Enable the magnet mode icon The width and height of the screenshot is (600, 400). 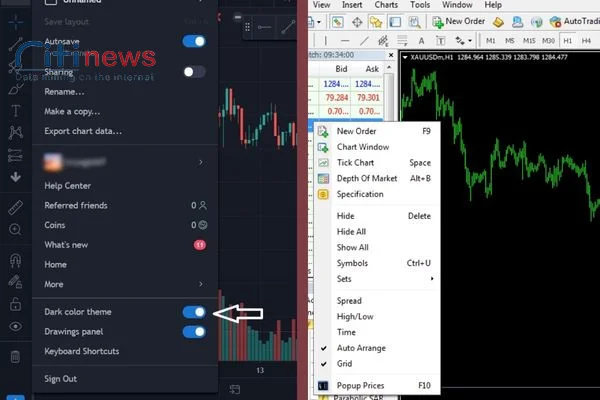tap(15, 260)
